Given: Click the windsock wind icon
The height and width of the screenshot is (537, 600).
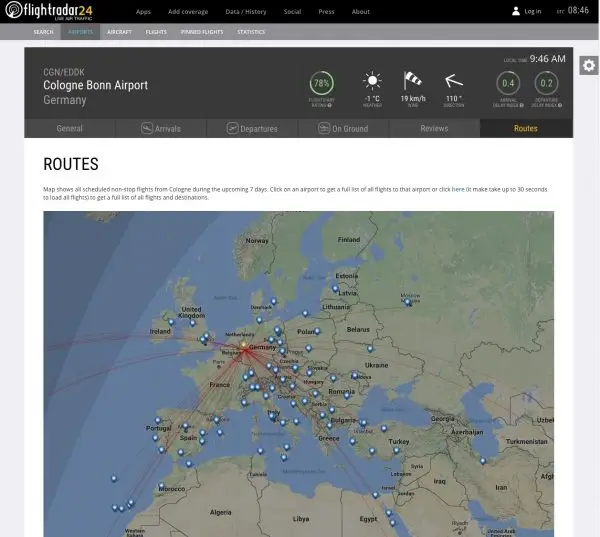Looking at the screenshot, I should 413,81.
